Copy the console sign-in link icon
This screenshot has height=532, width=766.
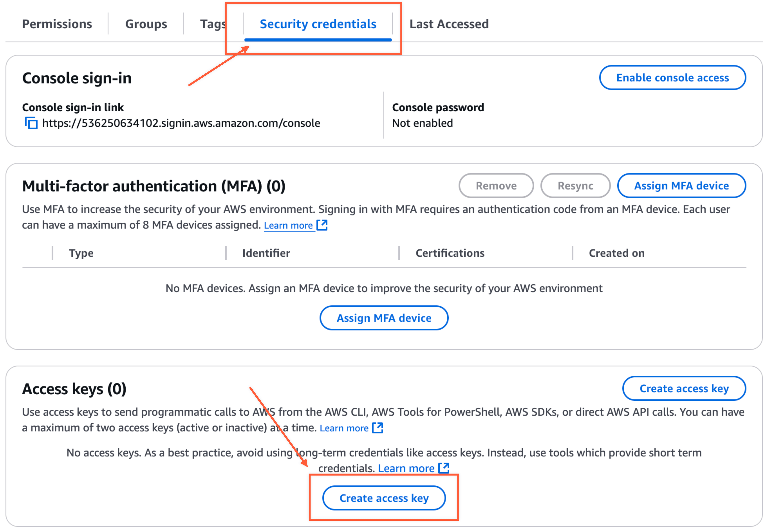point(31,123)
